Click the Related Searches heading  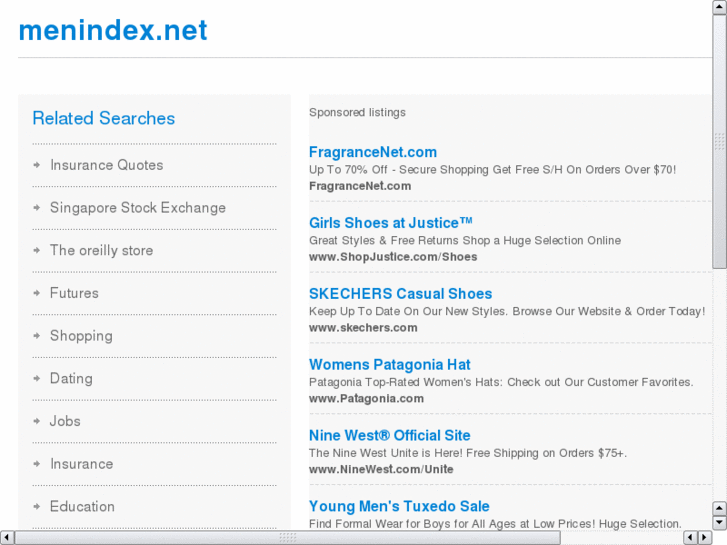tap(103, 118)
